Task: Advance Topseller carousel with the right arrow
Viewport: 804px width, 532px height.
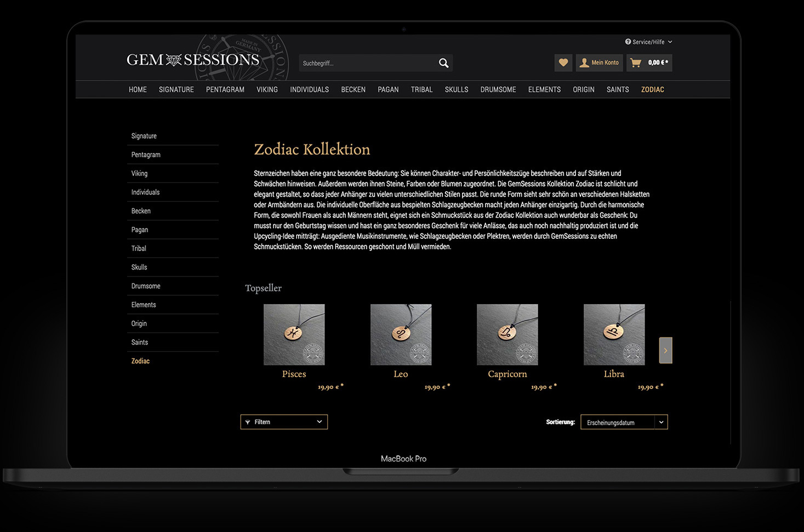Action: coord(665,350)
